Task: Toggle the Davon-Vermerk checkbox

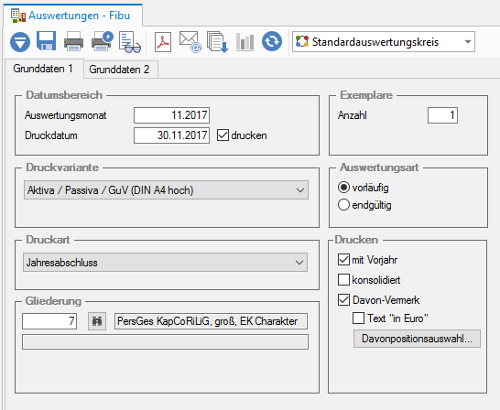Action: pos(344,300)
